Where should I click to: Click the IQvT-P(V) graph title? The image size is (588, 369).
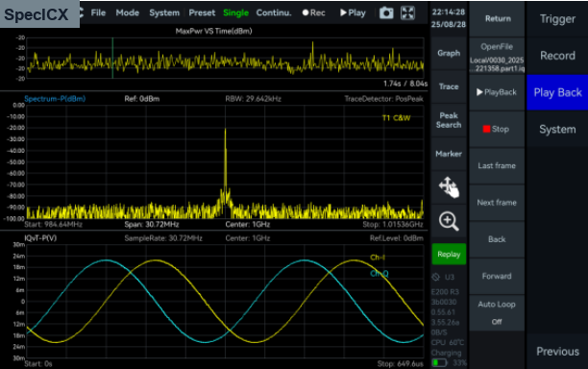point(40,238)
